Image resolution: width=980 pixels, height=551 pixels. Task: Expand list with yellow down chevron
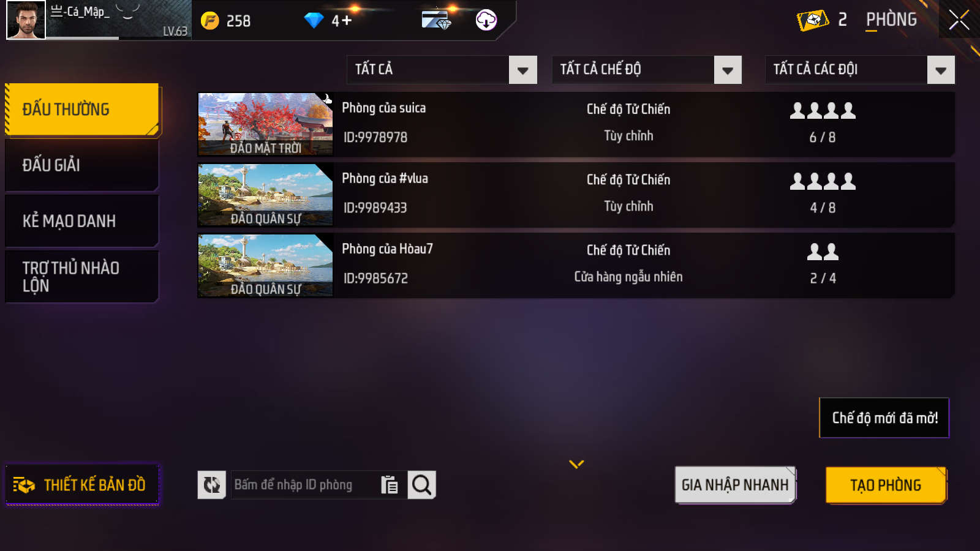576,464
